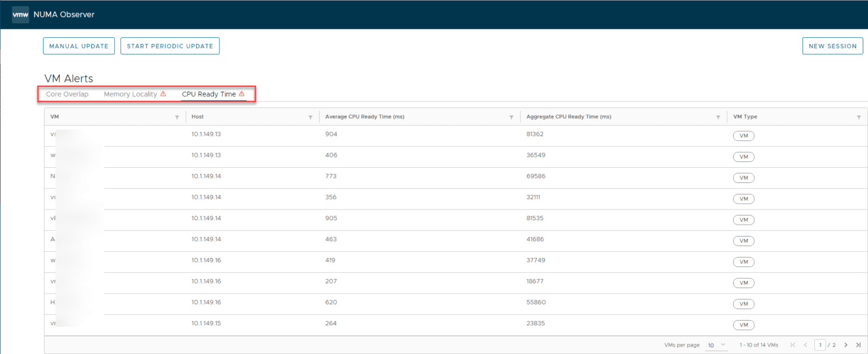Filter the Aggregate CPU Ready Time column

coord(718,116)
